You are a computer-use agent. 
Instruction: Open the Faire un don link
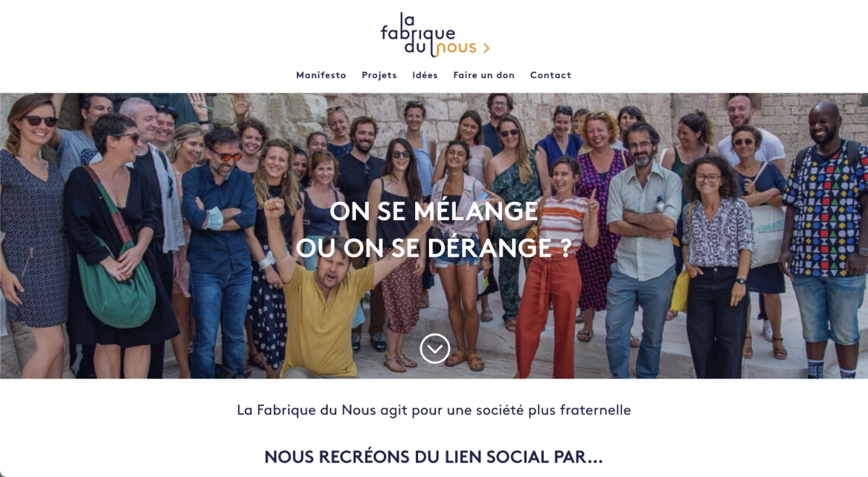click(x=484, y=75)
